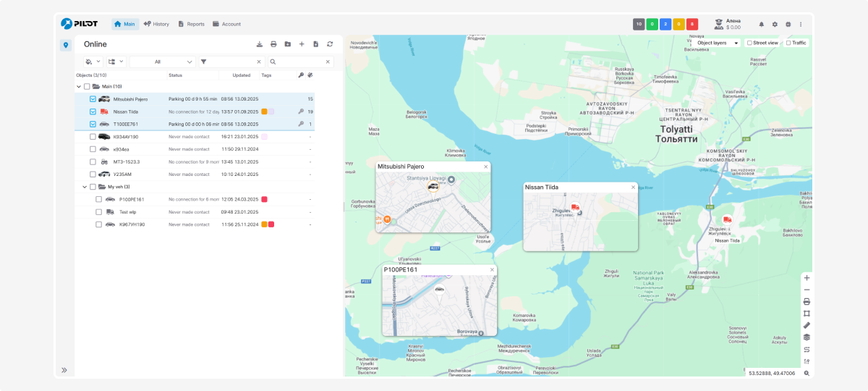Open the map layers stack icon

(x=807, y=337)
